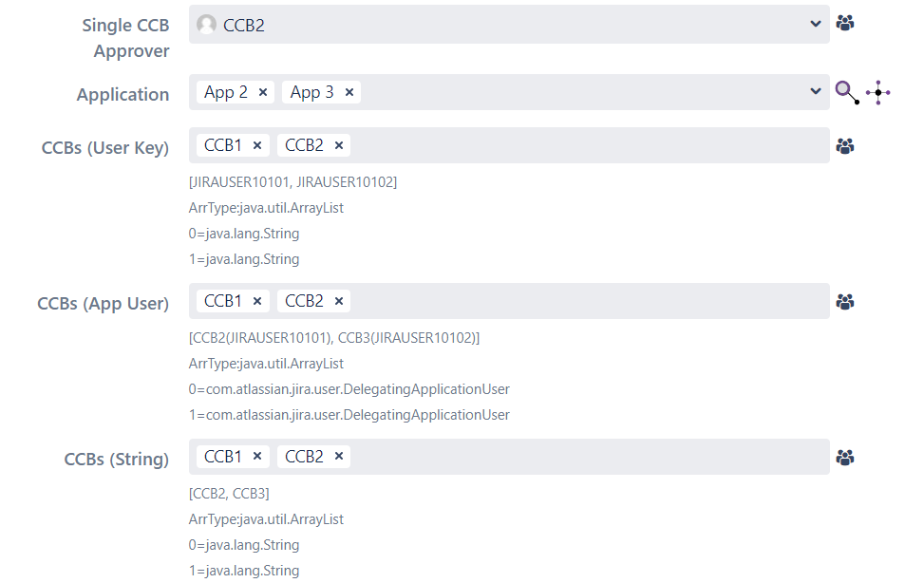Remove CCB2 from CCBs (App User) field

338,301
